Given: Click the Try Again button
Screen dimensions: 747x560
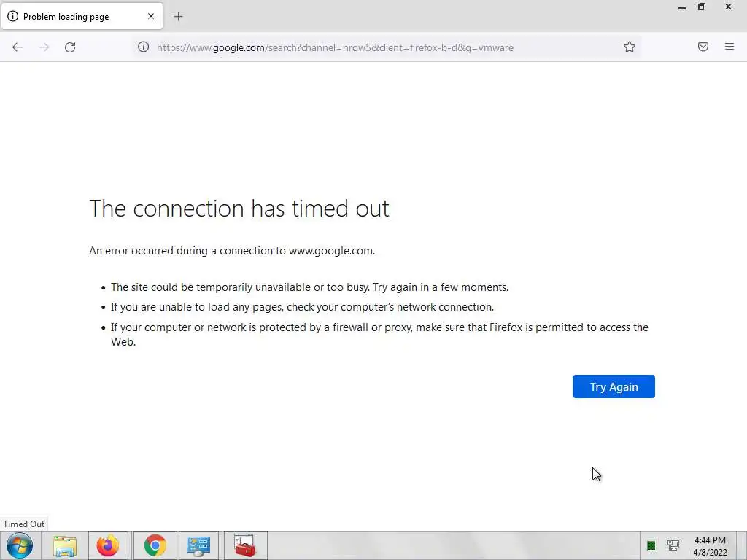Looking at the screenshot, I should [x=614, y=386].
